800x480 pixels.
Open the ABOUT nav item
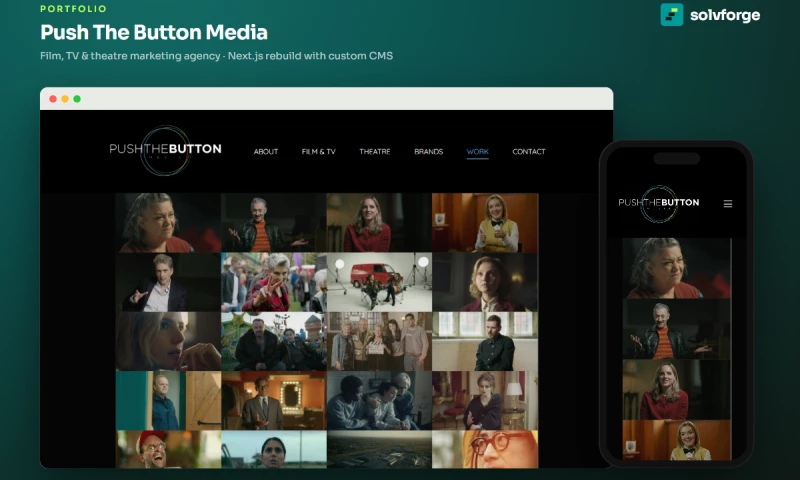(x=266, y=151)
